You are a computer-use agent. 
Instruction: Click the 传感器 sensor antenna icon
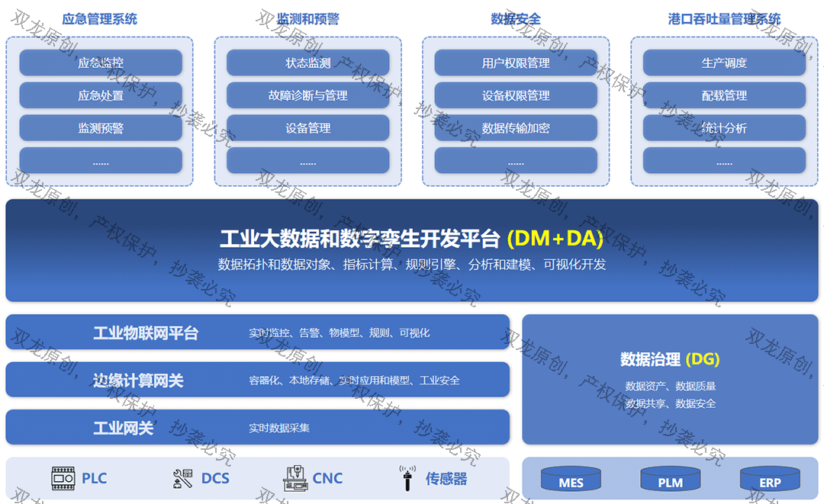click(407, 478)
